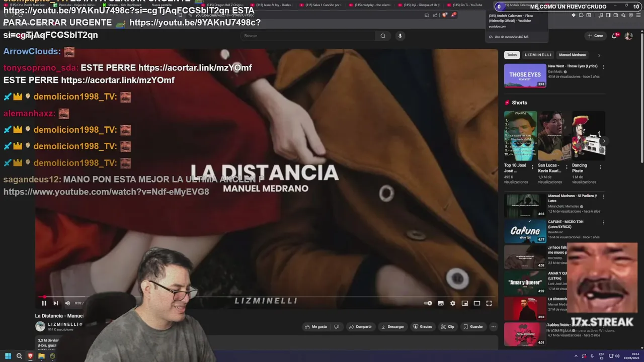Click chat link youtube.com/watch?v=Ndf-eMyEVG8
644x362 pixels.
[106, 192]
